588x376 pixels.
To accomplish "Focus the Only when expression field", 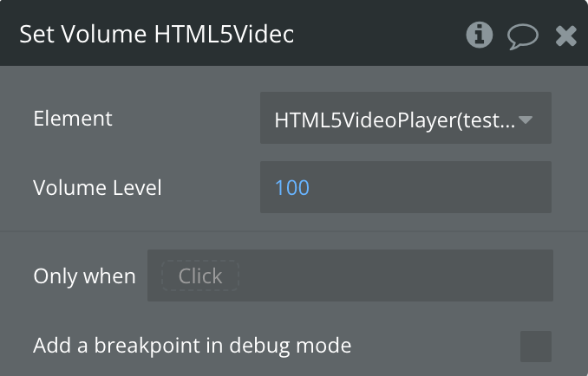I will tap(350, 276).
